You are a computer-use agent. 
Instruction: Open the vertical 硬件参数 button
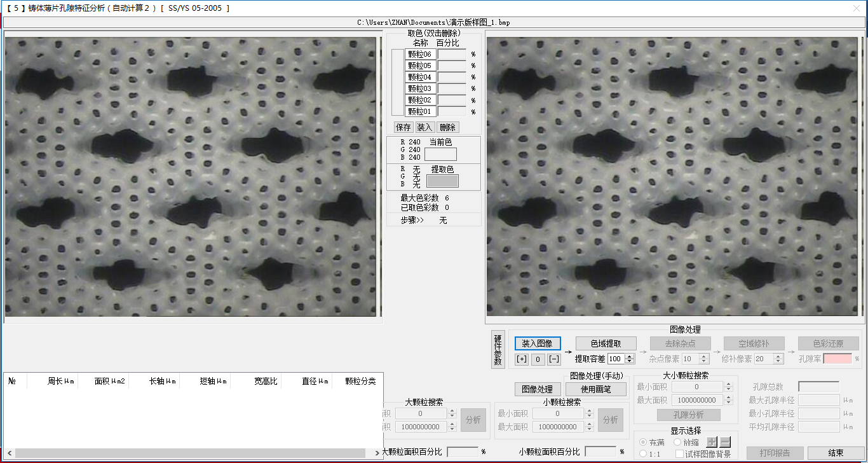[x=498, y=349]
